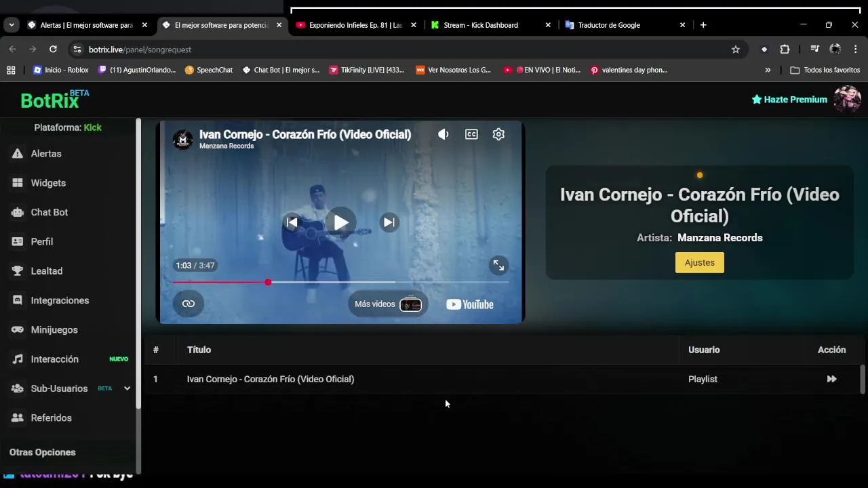
Task: Click the Perfil card icon
Action: [18, 241]
